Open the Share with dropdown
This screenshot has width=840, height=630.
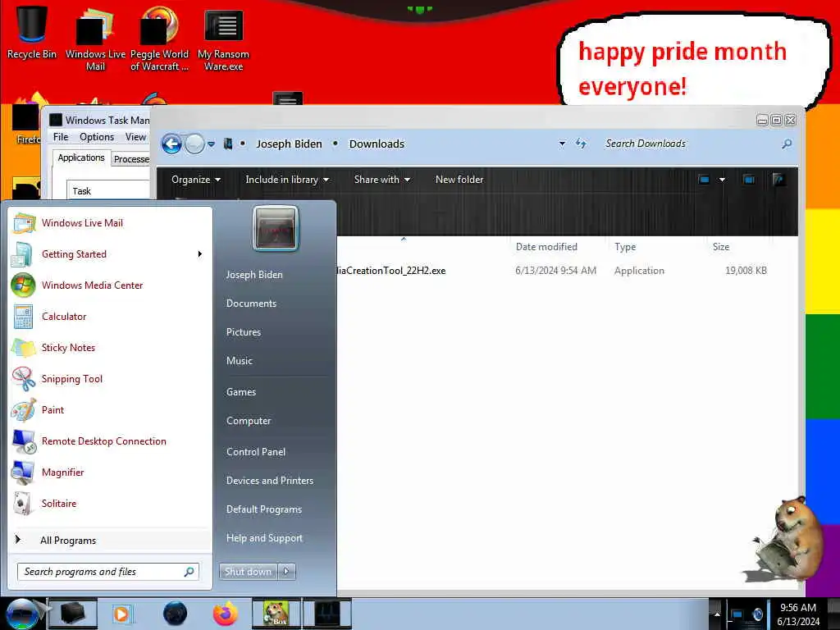click(382, 180)
